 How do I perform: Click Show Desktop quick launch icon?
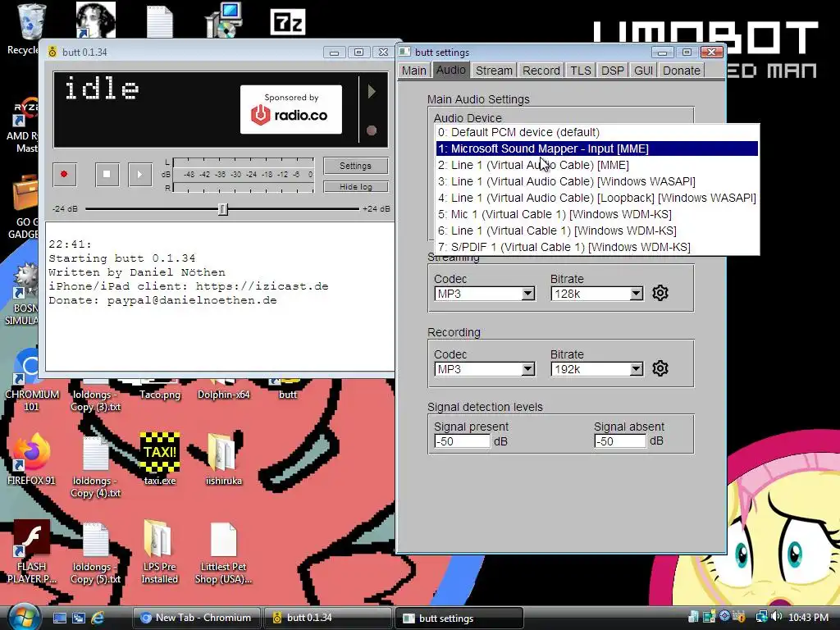[x=59, y=618]
